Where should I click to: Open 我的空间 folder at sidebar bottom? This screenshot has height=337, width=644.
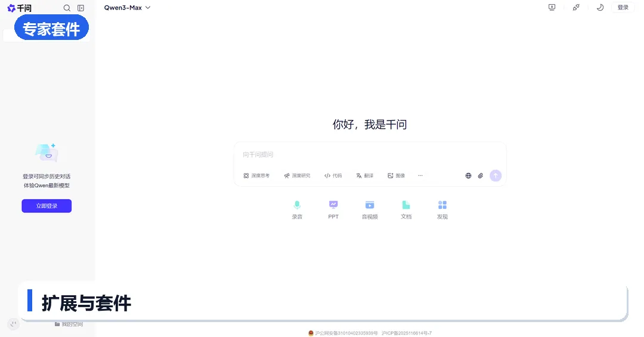pos(69,324)
